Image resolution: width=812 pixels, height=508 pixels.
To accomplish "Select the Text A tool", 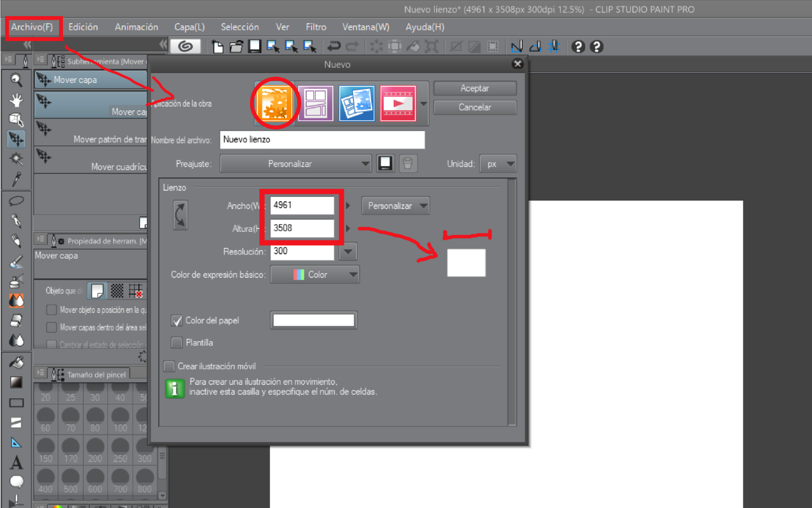I will 16,462.
